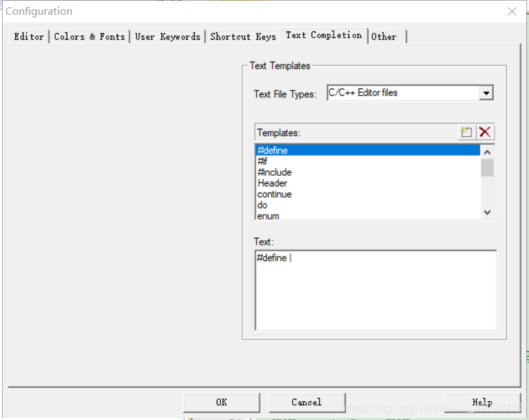Activate the Text Completion tab
The height and width of the screenshot is (420, 529).
(324, 35)
